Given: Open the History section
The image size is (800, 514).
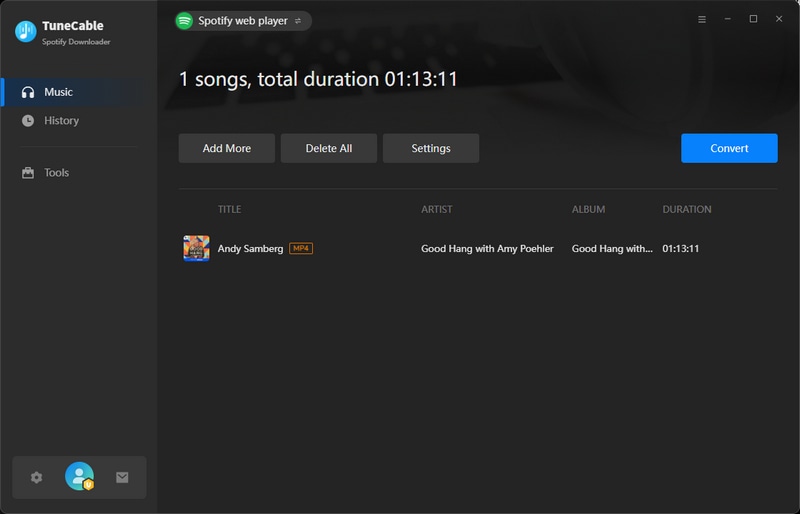Looking at the screenshot, I should [x=79, y=120].
